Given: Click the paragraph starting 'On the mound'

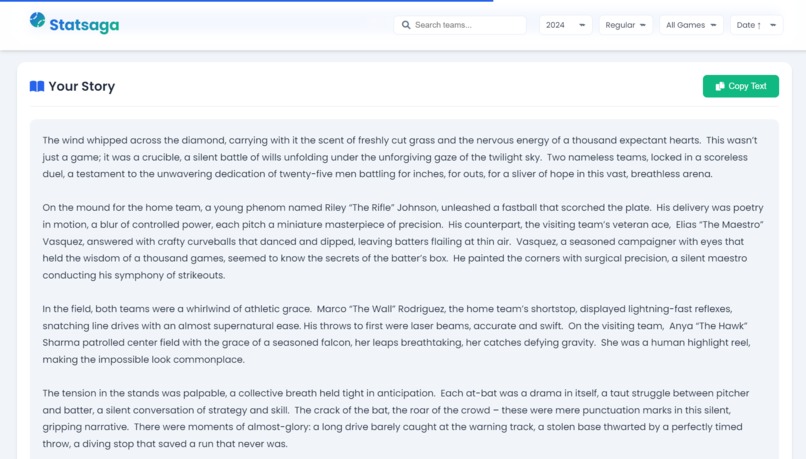Looking at the screenshot, I should click(402, 241).
